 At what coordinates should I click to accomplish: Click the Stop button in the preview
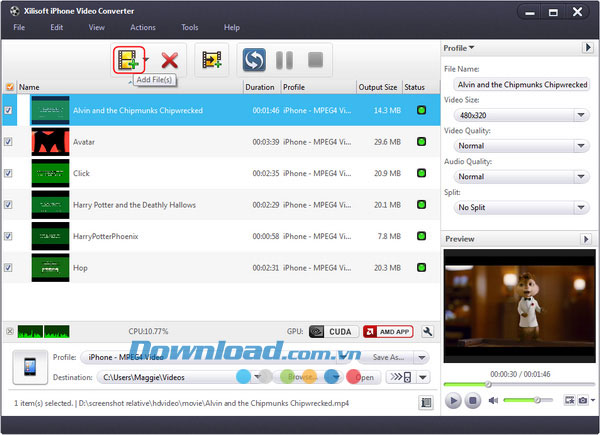click(x=473, y=401)
